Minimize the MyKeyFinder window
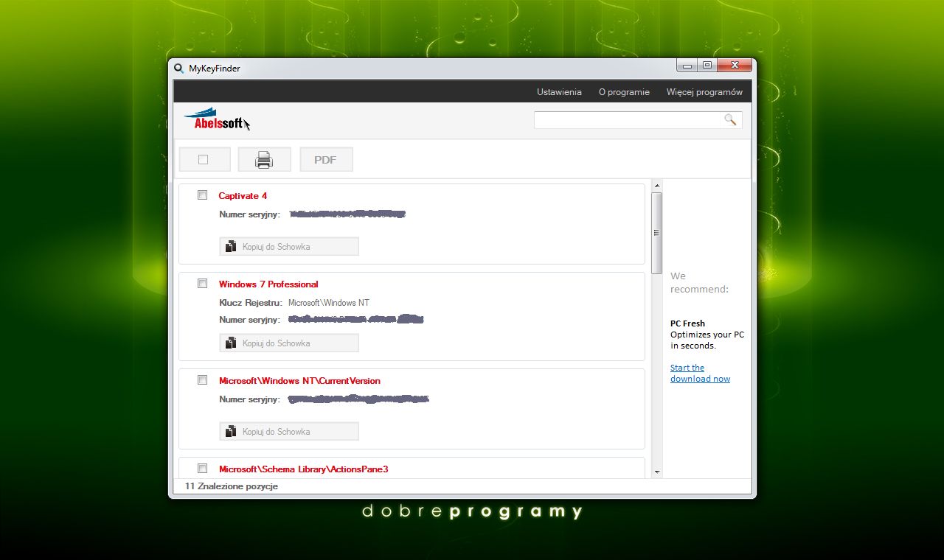The width and height of the screenshot is (944, 560). coord(687,66)
